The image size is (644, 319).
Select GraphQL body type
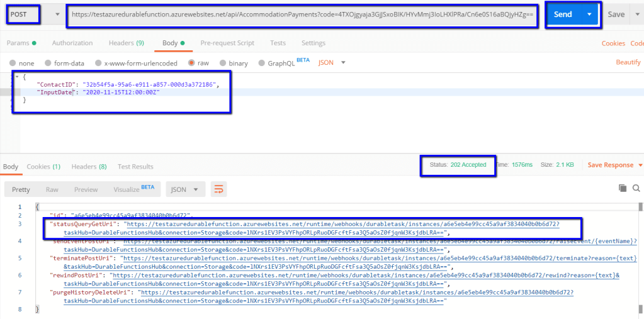tap(261, 64)
